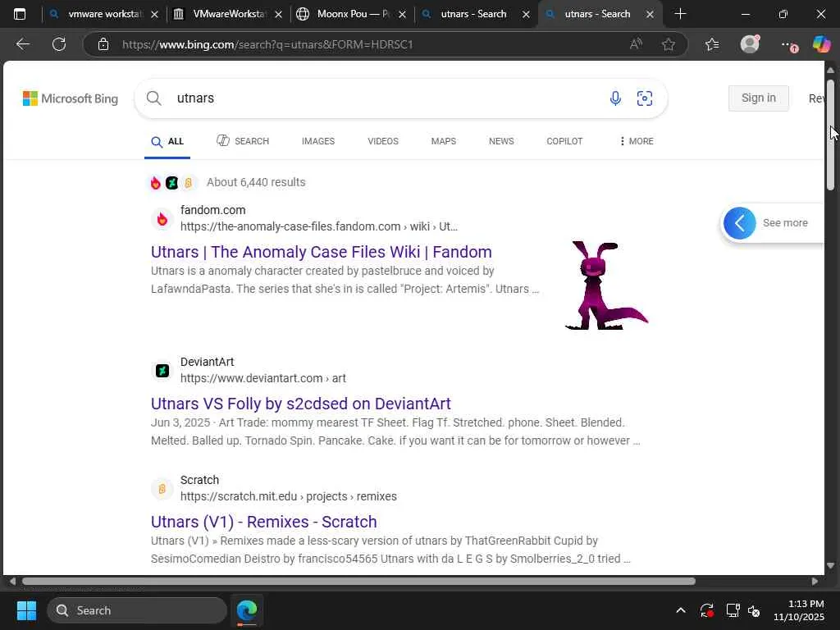Click the horizontal page scrollbar thumb
Viewport: 840px width, 630px height.
358,582
